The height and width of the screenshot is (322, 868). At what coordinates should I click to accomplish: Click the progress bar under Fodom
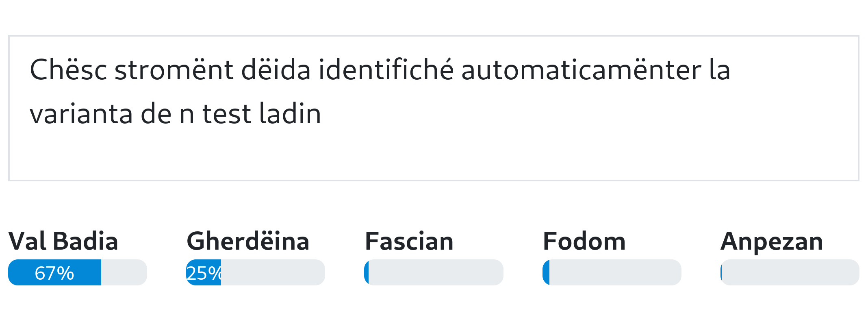tap(612, 272)
